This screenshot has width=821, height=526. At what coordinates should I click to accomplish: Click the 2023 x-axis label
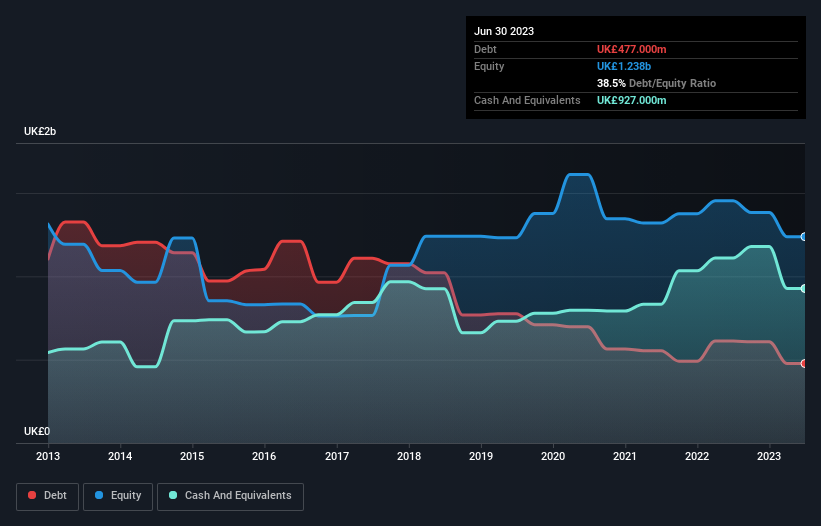pyautogui.click(x=769, y=456)
